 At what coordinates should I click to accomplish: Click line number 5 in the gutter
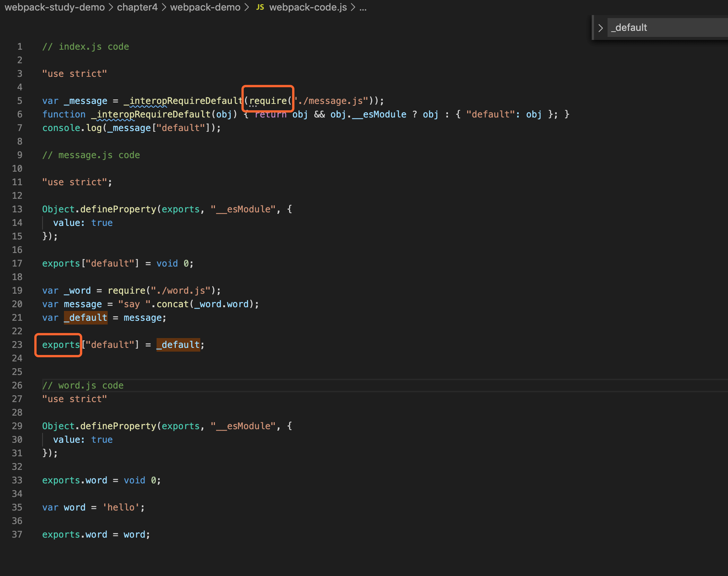point(20,101)
